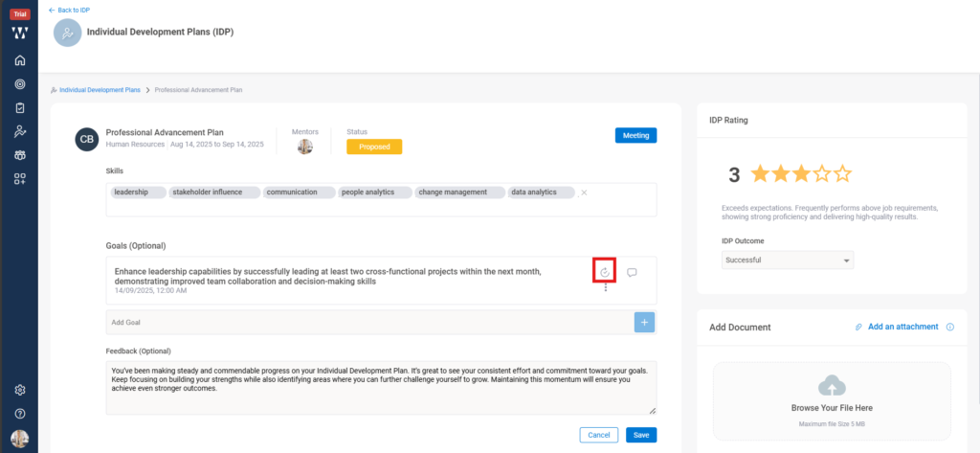Select the data analytics skill tag

[x=541, y=193]
